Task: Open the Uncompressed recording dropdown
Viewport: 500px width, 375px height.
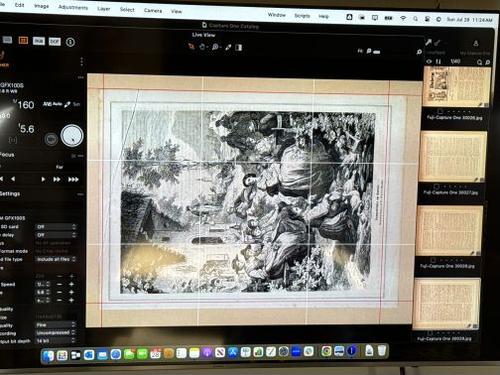Action: point(56,333)
